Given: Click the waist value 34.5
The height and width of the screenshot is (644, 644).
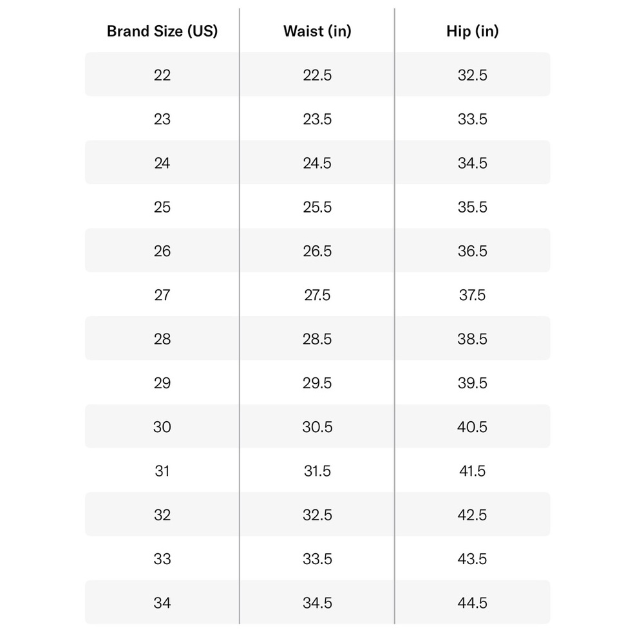Looking at the screenshot, I should pos(317,603).
